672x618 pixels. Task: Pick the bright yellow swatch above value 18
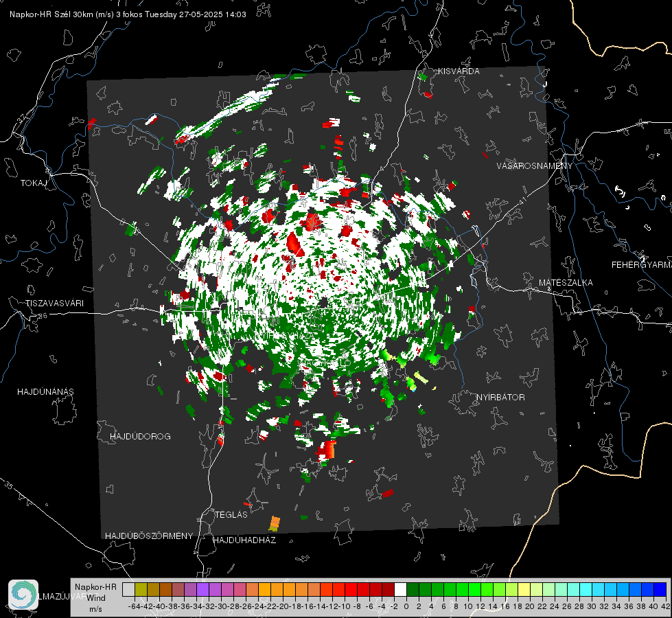pos(524,589)
